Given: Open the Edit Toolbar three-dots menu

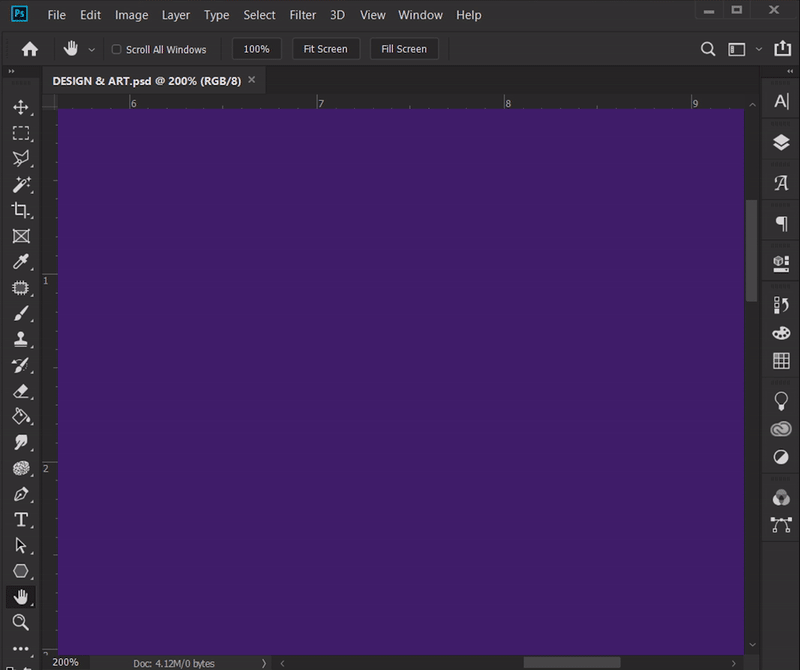Looking at the screenshot, I should (x=21, y=649).
